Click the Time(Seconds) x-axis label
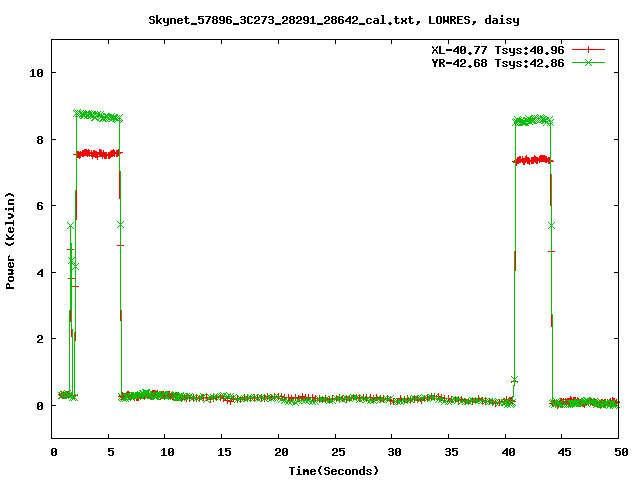The width and height of the screenshot is (640, 480). [x=334, y=471]
